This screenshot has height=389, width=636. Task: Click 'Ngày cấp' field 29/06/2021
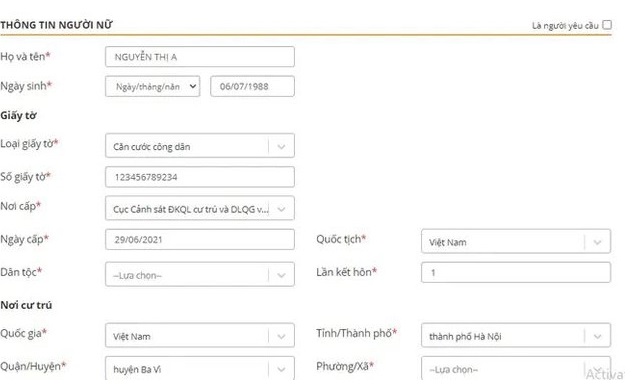click(200, 239)
